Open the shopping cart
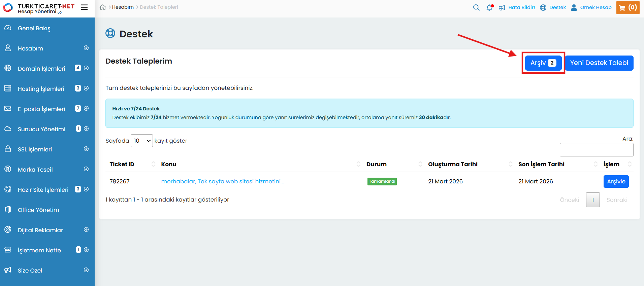The width and height of the screenshot is (644, 286). (627, 7)
